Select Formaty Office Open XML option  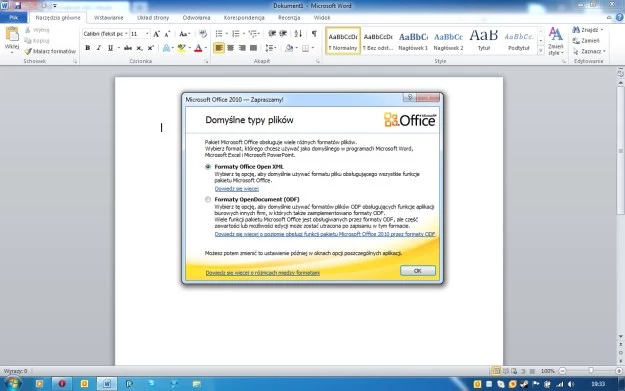(x=208, y=167)
